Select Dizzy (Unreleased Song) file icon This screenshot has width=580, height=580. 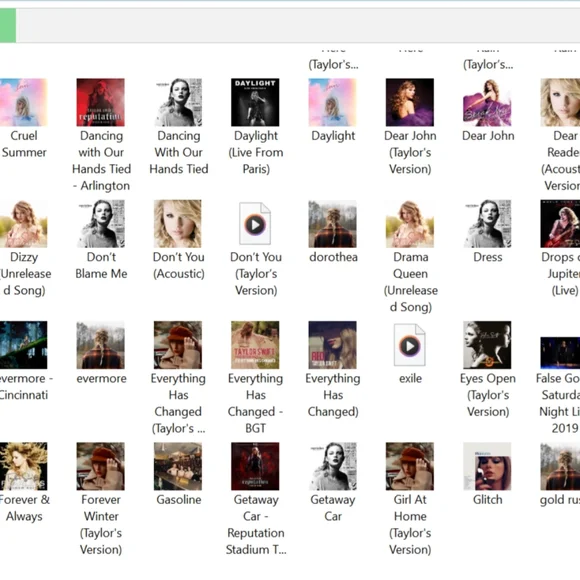24,224
